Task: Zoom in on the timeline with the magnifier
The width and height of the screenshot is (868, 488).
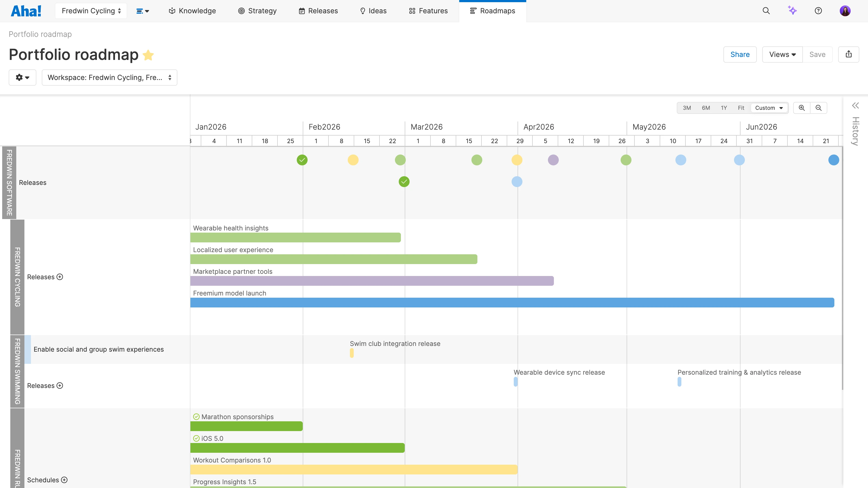Action: coord(802,108)
